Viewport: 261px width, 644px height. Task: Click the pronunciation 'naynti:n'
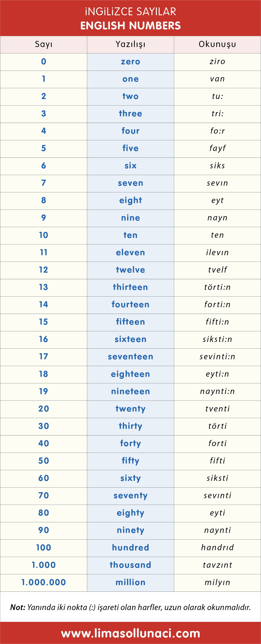coord(217,391)
